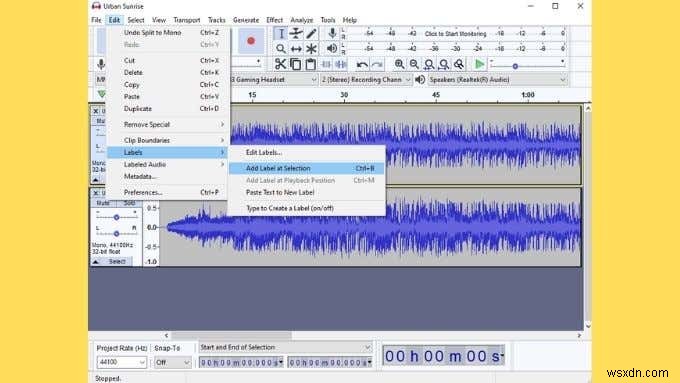
Task: Click the Fit Selection zoom icon
Action: click(x=429, y=64)
